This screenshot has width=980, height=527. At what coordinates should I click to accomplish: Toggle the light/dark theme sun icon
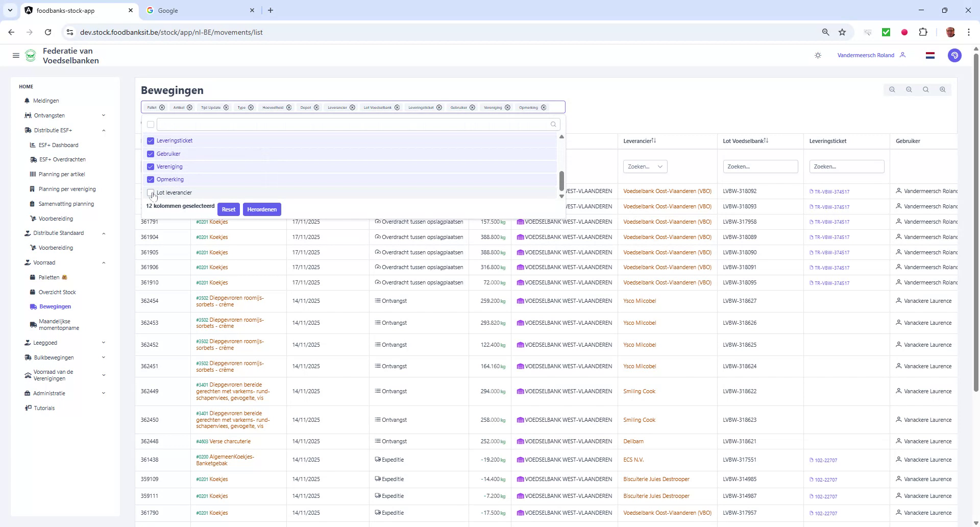pyautogui.click(x=818, y=55)
